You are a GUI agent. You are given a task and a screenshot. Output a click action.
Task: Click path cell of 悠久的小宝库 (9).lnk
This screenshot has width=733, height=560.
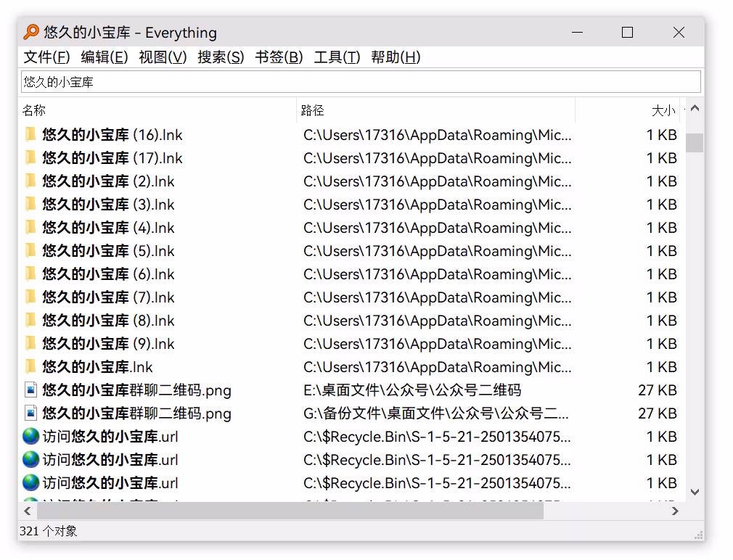click(437, 344)
